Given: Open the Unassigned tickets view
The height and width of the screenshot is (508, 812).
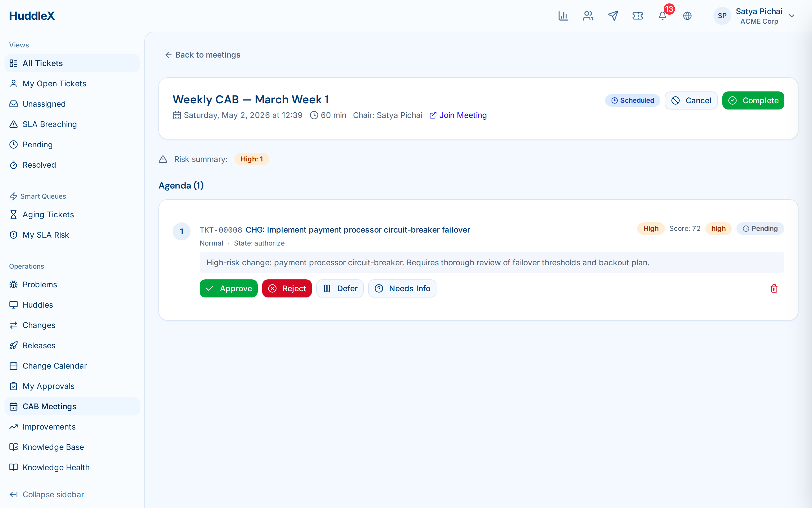Looking at the screenshot, I should point(72,104).
